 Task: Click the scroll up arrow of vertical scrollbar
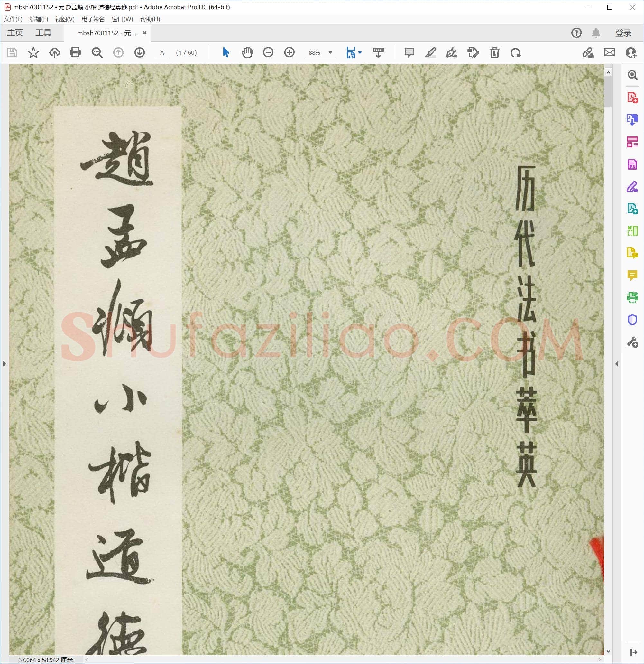tap(608, 73)
